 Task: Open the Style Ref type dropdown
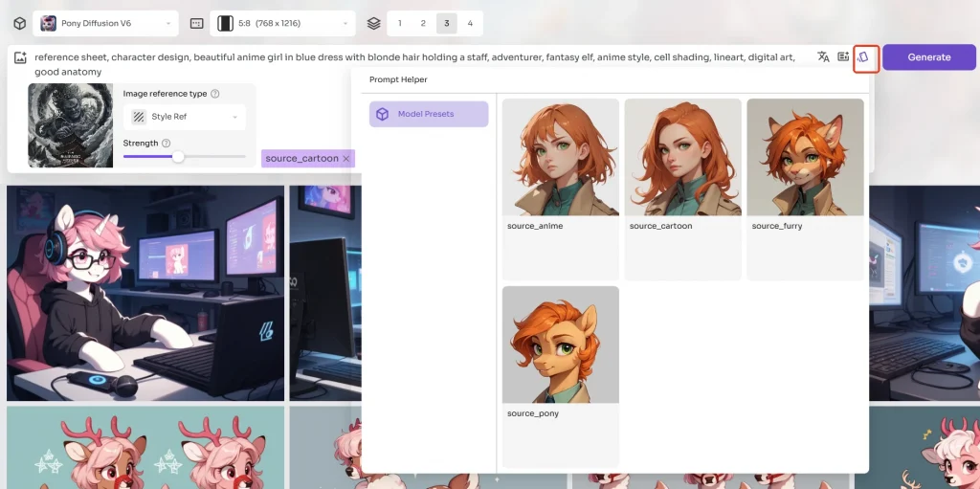click(185, 117)
